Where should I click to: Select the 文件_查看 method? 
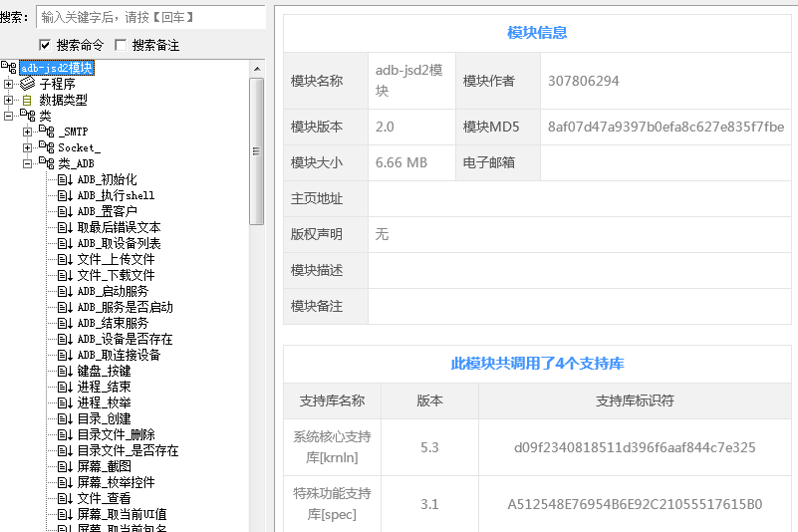(x=104, y=498)
